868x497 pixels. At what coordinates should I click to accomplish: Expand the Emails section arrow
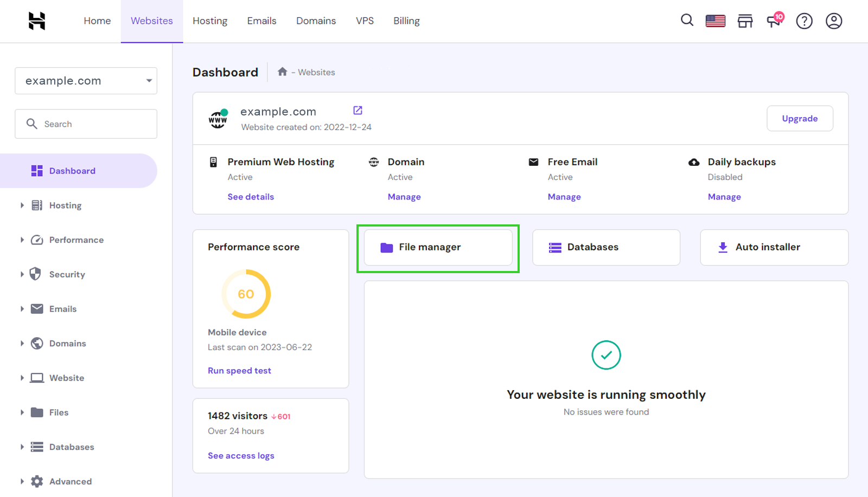(22, 309)
